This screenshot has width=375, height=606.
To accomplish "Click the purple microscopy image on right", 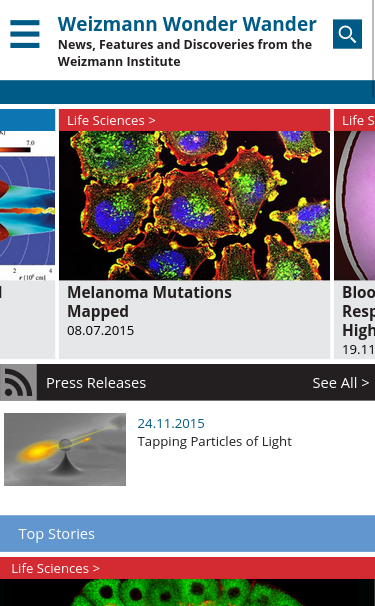I will 355,206.
